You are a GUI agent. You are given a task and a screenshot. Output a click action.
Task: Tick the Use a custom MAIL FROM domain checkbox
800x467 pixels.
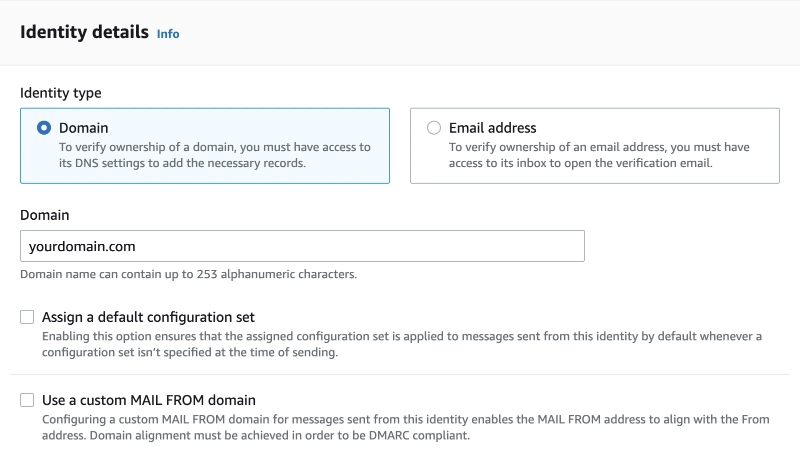pyautogui.click(x=27, y=400)
